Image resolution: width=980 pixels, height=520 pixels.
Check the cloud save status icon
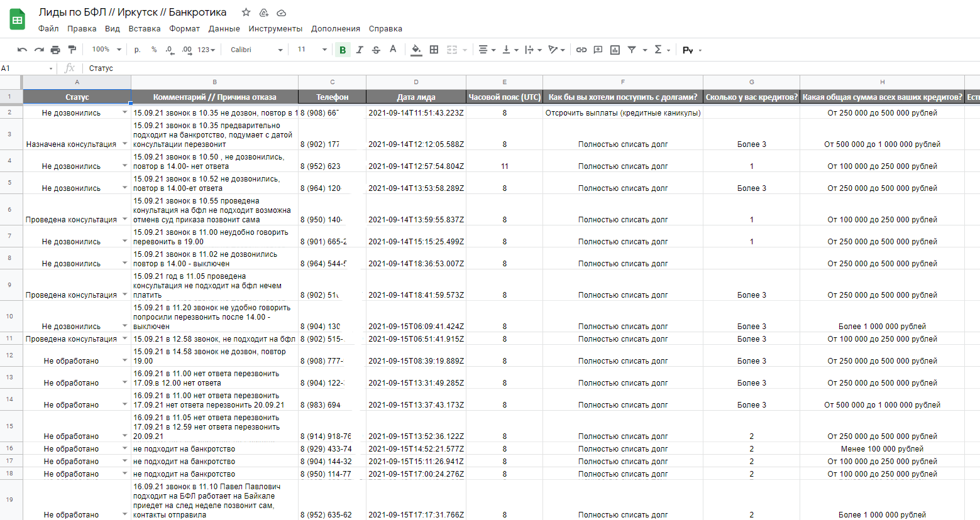coord(282,13)
